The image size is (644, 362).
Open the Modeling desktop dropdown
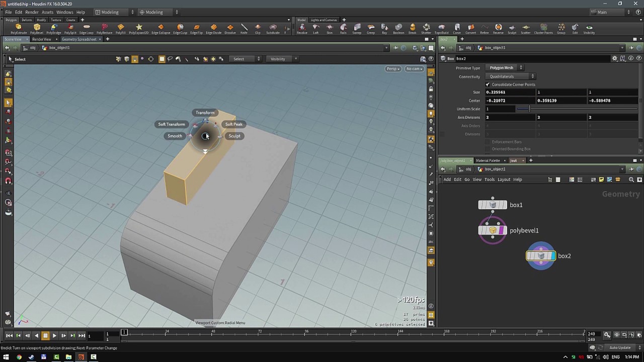pos(114,12)
